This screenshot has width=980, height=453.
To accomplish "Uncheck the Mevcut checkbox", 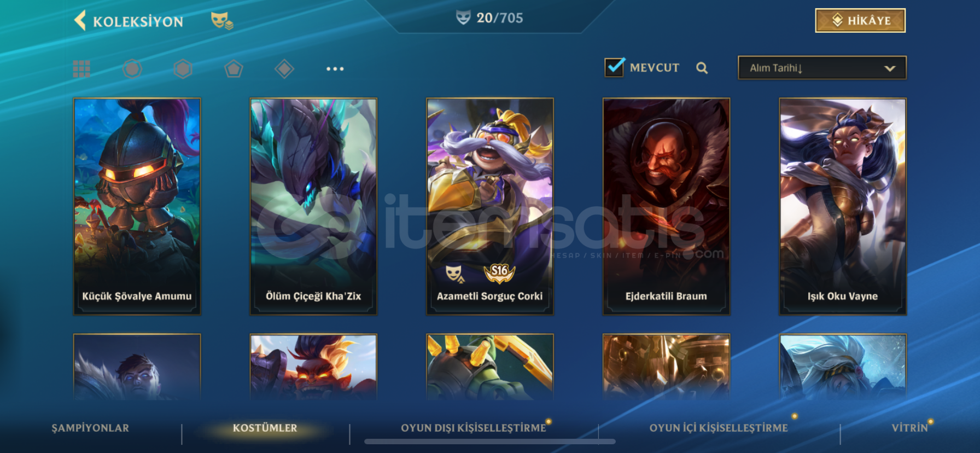I will point(615,67).
